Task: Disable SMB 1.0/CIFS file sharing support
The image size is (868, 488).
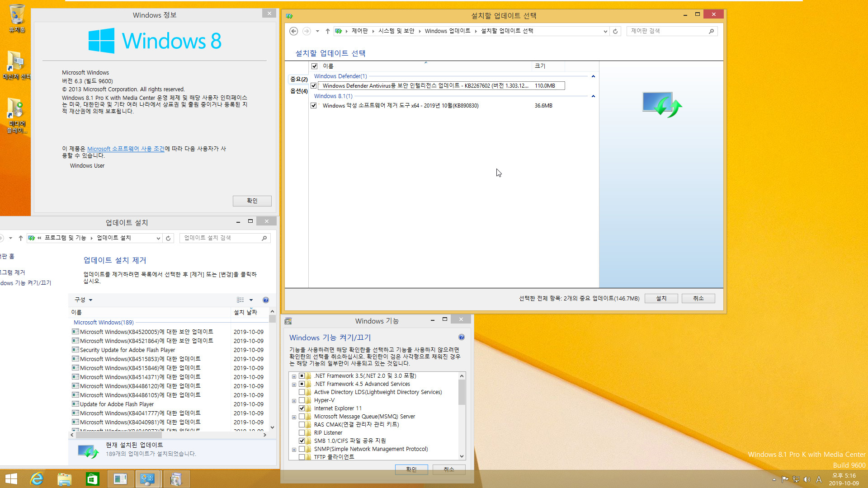Action: tap(302, 441)
